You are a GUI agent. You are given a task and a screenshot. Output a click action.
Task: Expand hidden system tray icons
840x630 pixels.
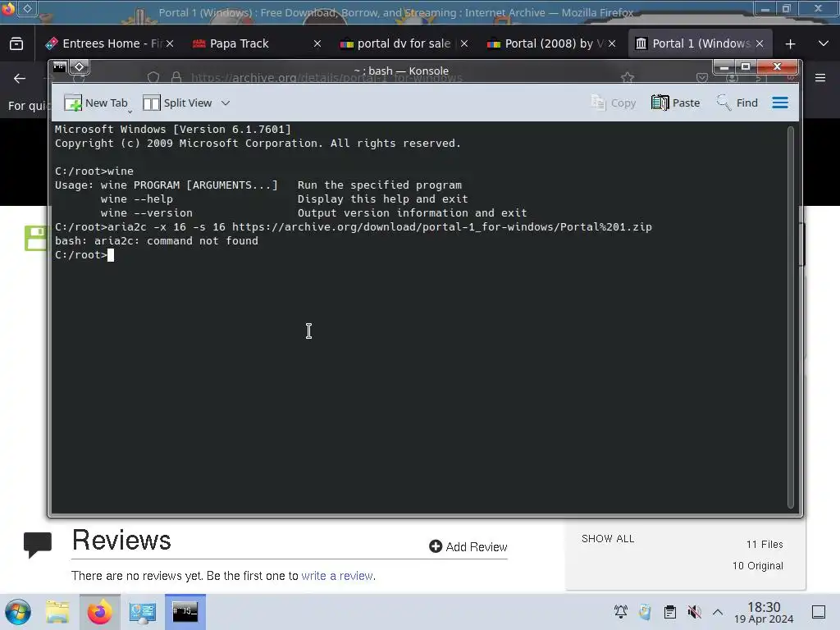click(718, 612)
